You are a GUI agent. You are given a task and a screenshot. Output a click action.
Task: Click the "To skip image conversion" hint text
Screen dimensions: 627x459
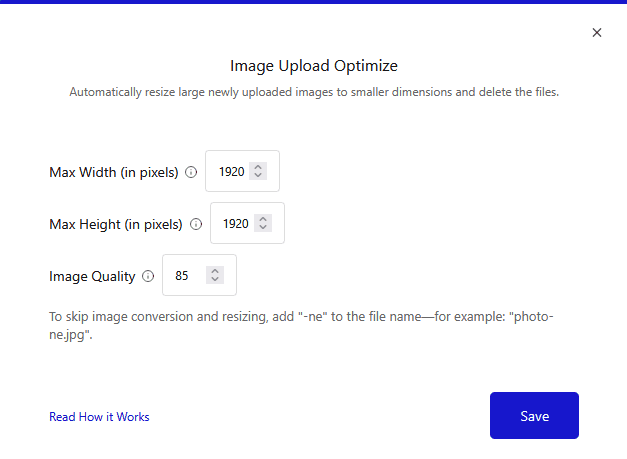tap(301, 325)
